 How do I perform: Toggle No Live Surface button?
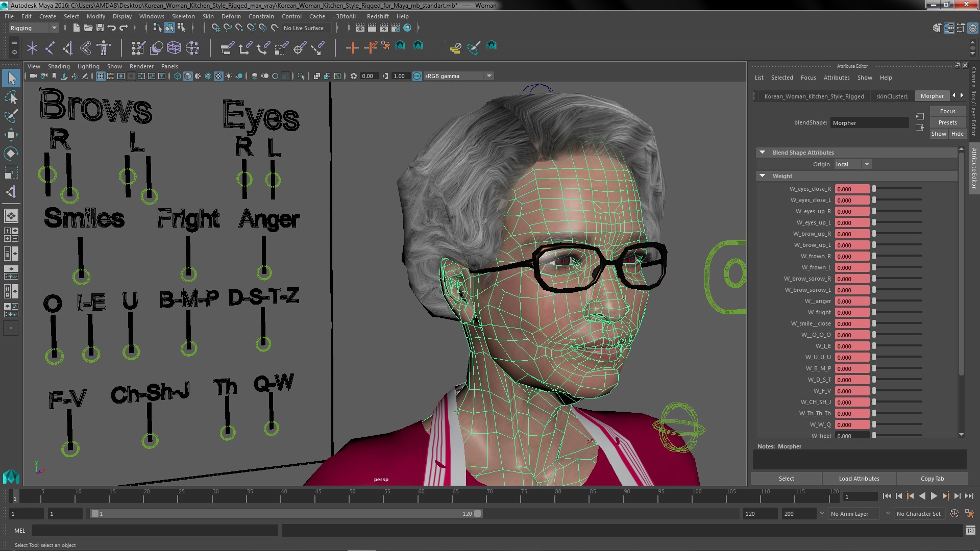(303, 28)
